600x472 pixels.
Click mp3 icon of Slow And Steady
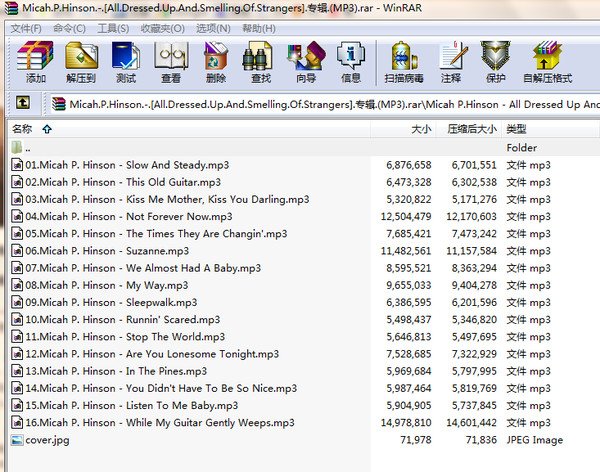click(17, 165)
